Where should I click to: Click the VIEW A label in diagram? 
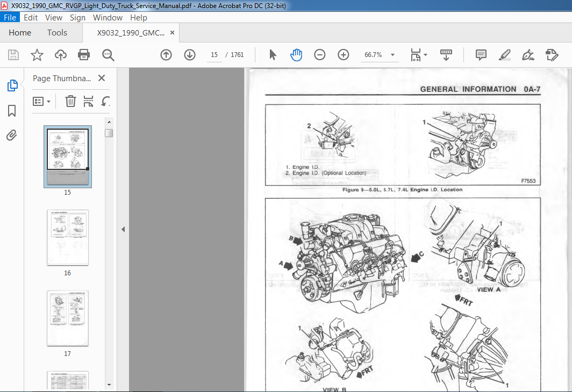click(x=489, y=289)
